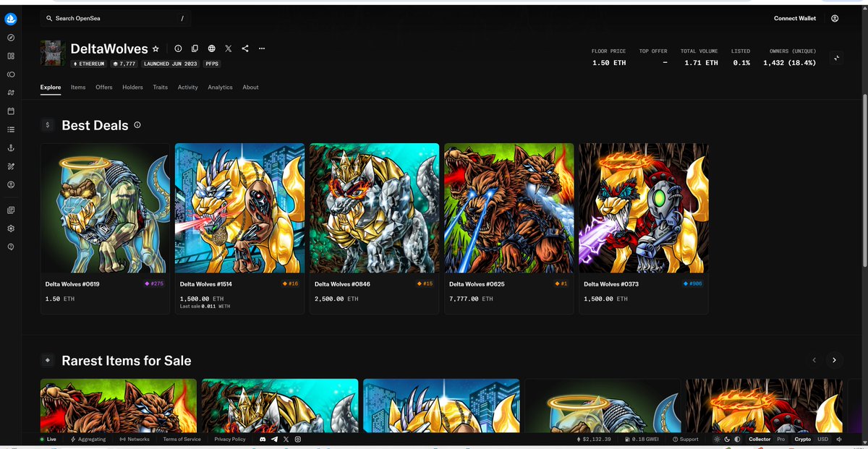Open the Delta Wolves #0846 card image
Viewport: 868px width, 449px height.
click(374, 208)
